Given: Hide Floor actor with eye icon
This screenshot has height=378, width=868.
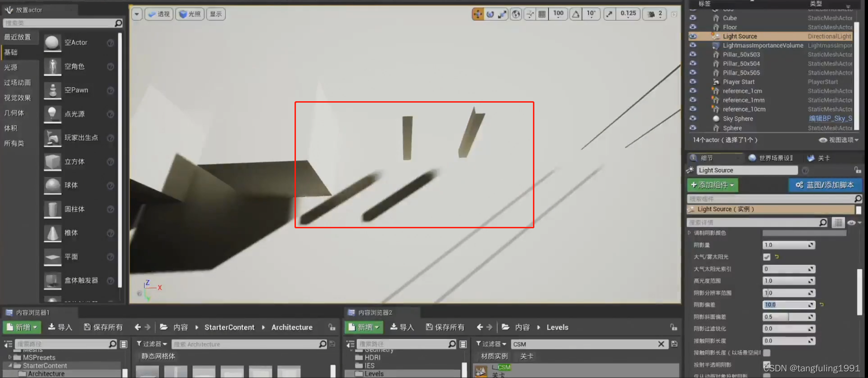Looking at the screenshot, I should (693, 27).
